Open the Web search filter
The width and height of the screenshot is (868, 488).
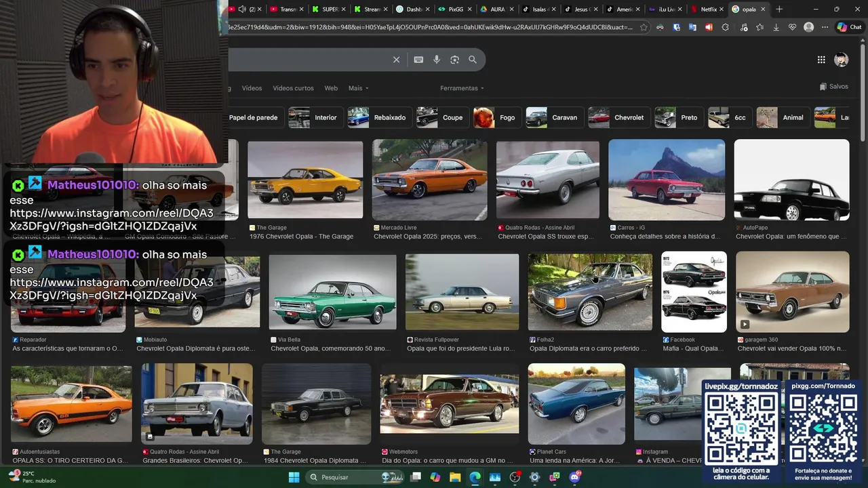click(x=331, y=88)
